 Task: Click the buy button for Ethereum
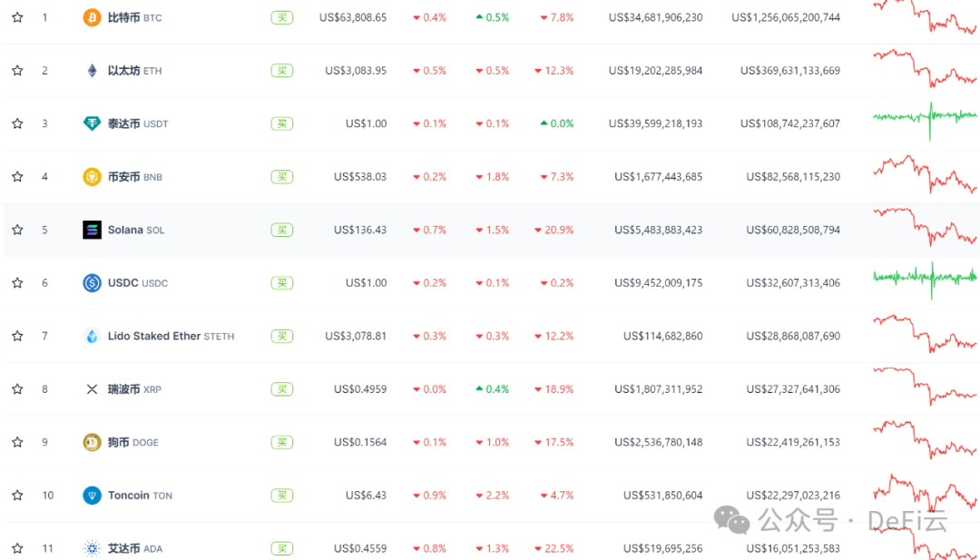click(282, 71)
